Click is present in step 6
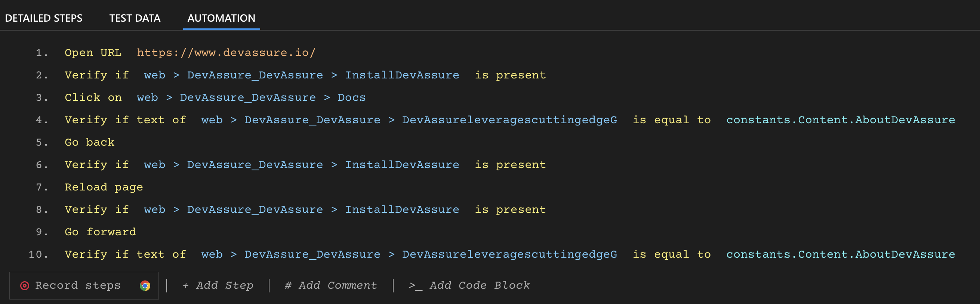 [x=510, y=165]
